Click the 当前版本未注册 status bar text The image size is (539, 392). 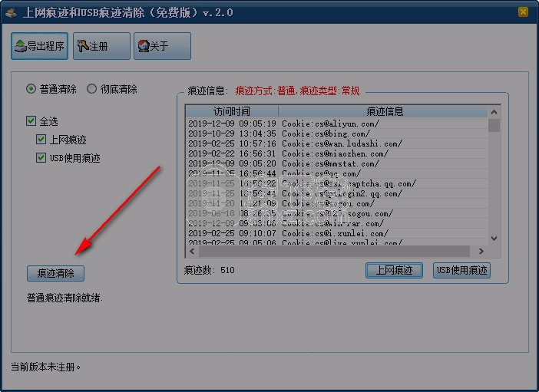tap(45, 367)
